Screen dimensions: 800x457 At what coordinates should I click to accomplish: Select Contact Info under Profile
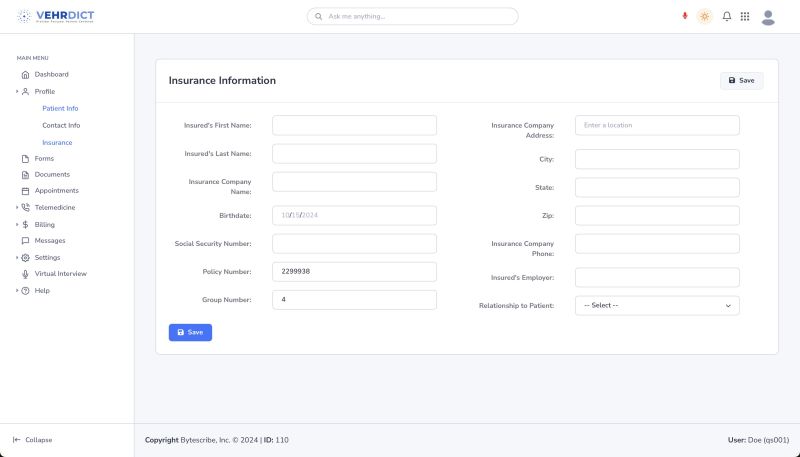[61, 125]
